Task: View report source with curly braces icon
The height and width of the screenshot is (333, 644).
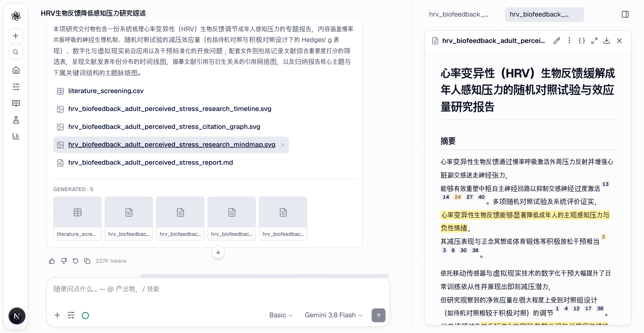Action: point(582,41)
